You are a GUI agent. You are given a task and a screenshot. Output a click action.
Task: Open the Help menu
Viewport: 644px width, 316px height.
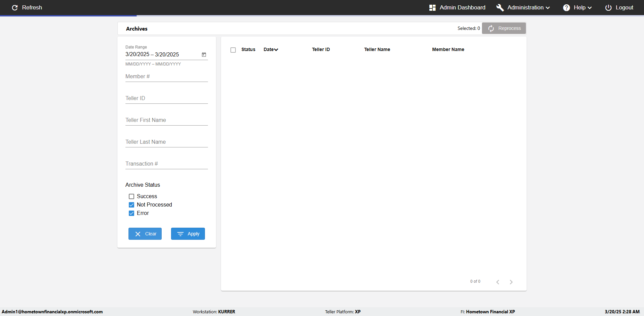[x=577, y=7]
